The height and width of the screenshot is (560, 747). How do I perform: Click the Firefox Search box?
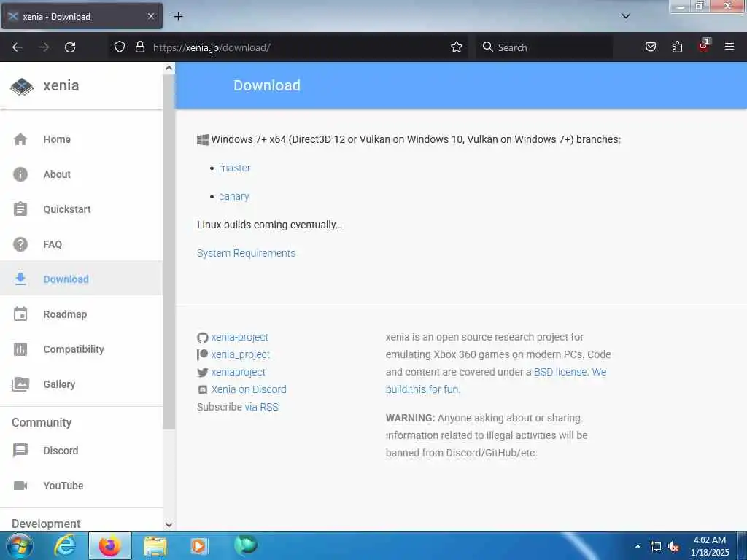click(x=544, y=47)
